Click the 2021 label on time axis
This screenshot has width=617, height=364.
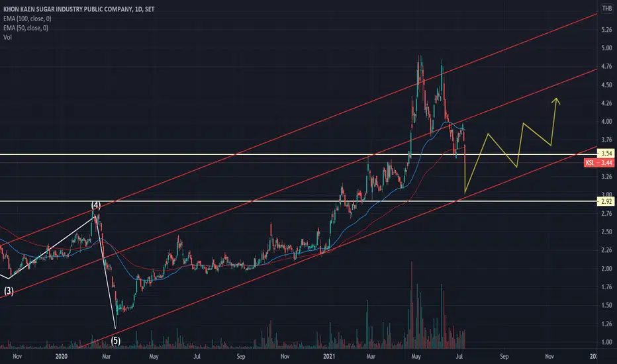click(329, 357)
